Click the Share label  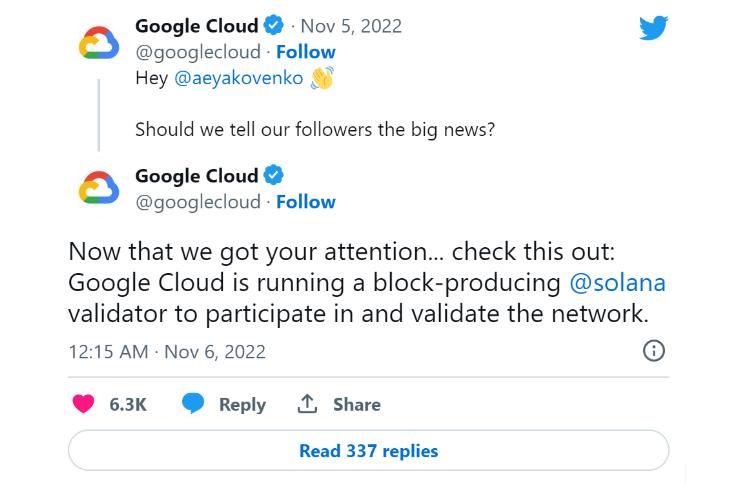click(357, 404)
